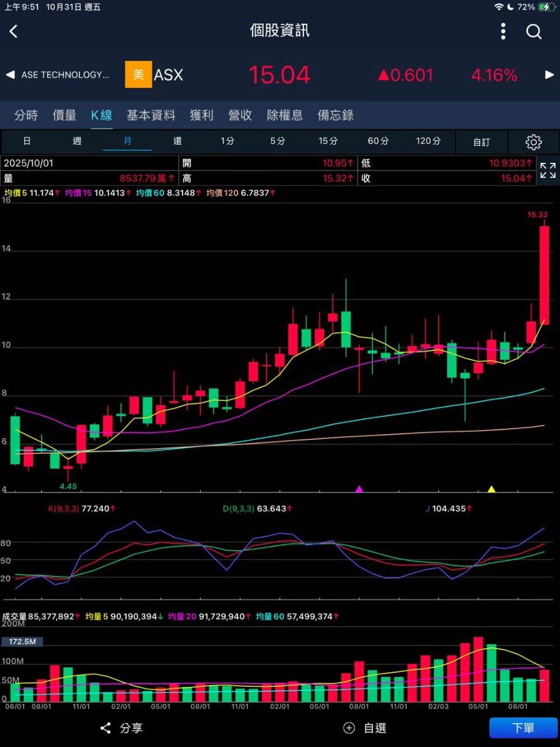Open the three-dot more options menu

[503, 32]
